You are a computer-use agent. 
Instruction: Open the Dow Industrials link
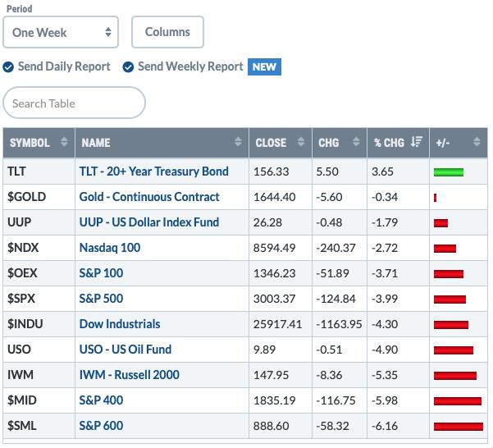[x=120, y=324]
